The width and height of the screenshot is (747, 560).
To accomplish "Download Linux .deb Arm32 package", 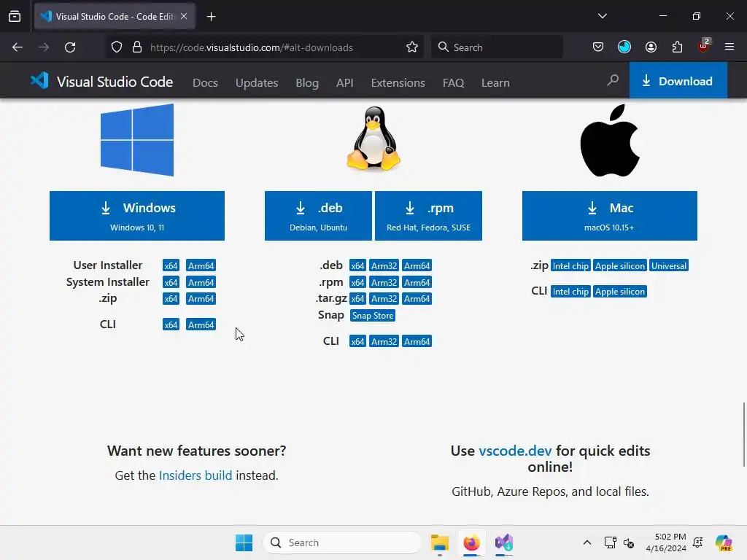I will coord(384,265).
